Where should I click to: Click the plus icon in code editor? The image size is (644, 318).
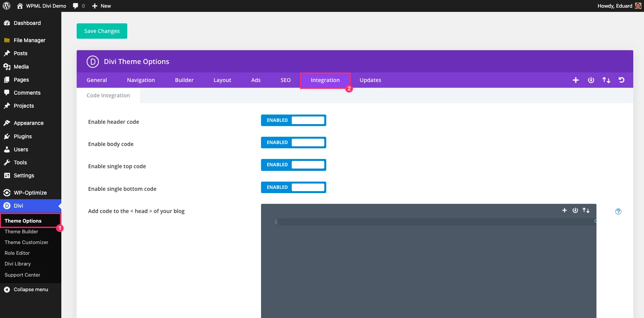point(564,210)
